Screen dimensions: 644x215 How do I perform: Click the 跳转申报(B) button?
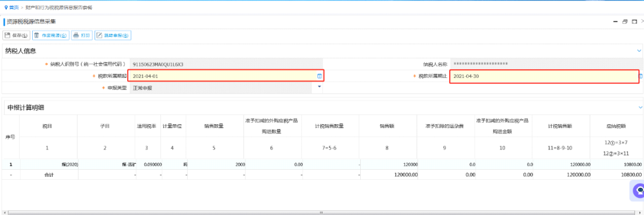point(113,35)
